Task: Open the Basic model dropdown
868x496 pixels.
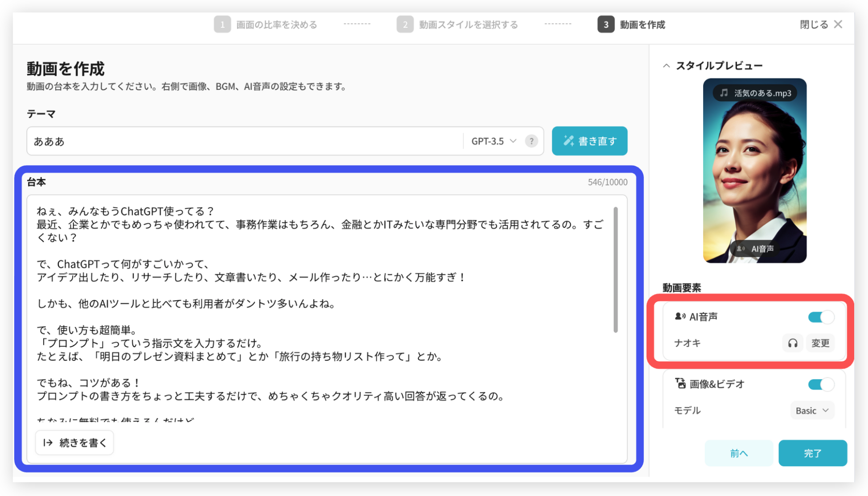Action: pyautogui.click(x=812, y=411)
